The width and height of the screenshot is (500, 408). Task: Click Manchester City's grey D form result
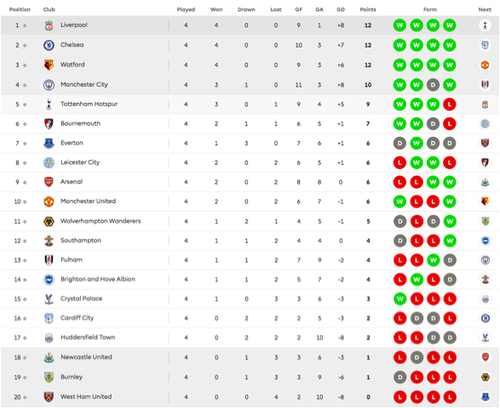click(x=433, y=85)
